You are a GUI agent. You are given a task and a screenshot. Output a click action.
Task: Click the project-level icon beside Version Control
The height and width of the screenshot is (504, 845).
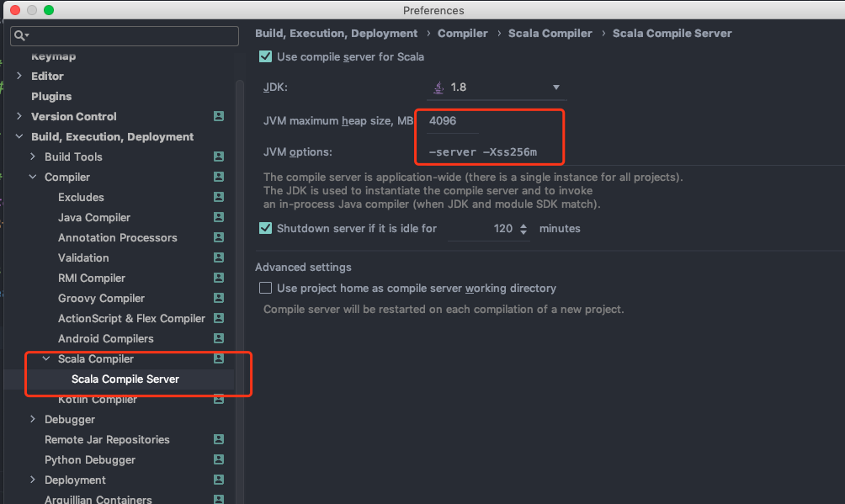click(219, 116)
